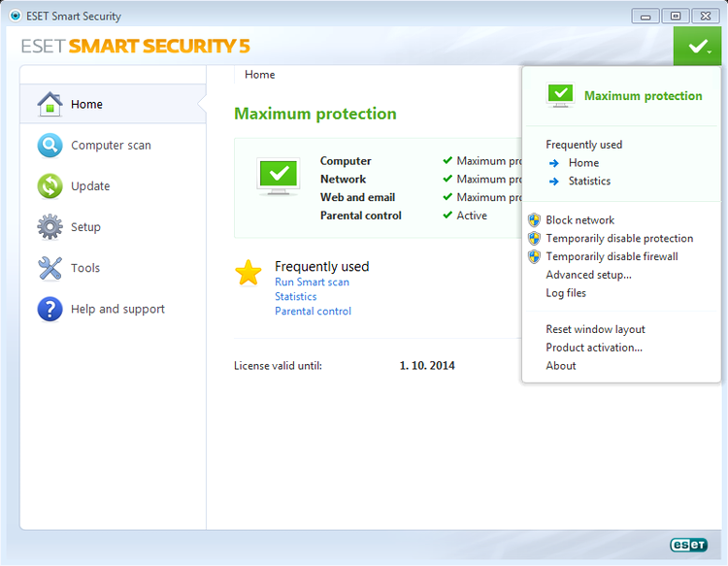728x566 pixels.
Task: Click the green checkmark next to Computer status
Action: tap(447, 160)
